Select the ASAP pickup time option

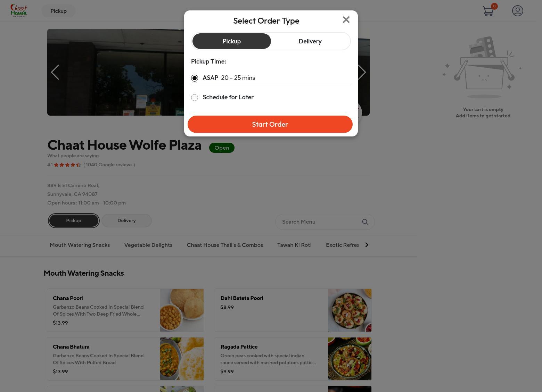coord(195,78)
